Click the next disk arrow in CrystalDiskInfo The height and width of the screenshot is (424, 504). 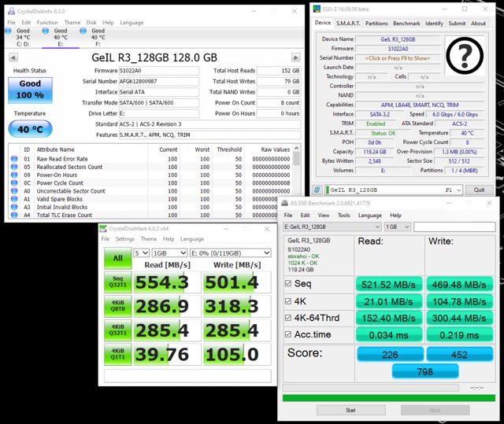point(295,57)
